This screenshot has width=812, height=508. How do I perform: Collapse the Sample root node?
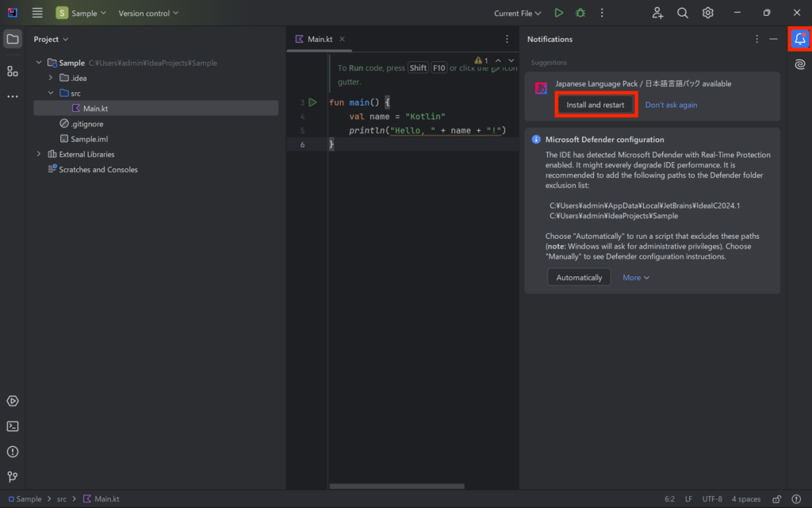tap(39, 63)
